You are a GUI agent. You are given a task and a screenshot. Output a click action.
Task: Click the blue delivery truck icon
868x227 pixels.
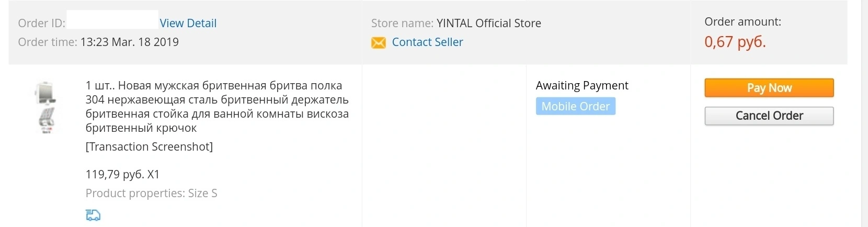(x=93, y=215)
